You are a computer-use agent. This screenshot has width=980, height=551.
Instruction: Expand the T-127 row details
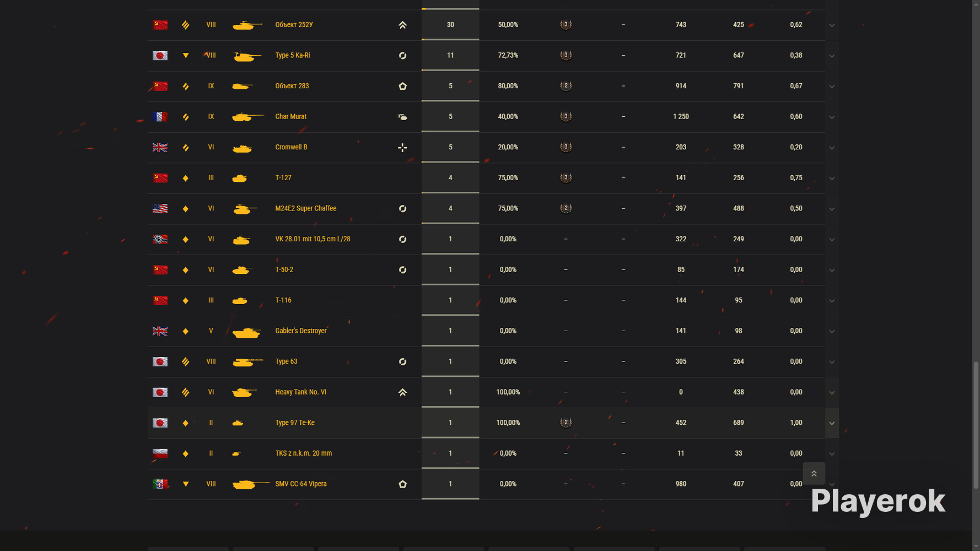(x=832, y=179)
